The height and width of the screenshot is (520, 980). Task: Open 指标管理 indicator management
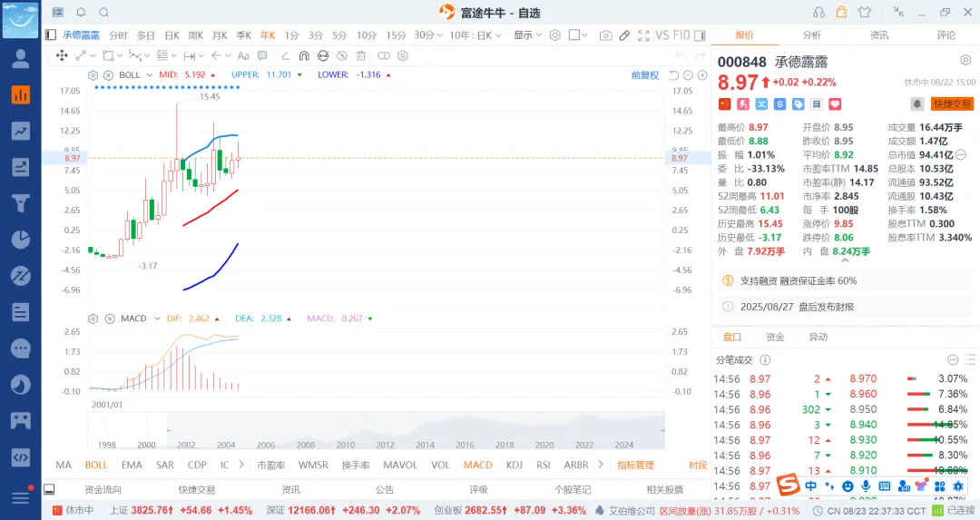pos(635,465)
